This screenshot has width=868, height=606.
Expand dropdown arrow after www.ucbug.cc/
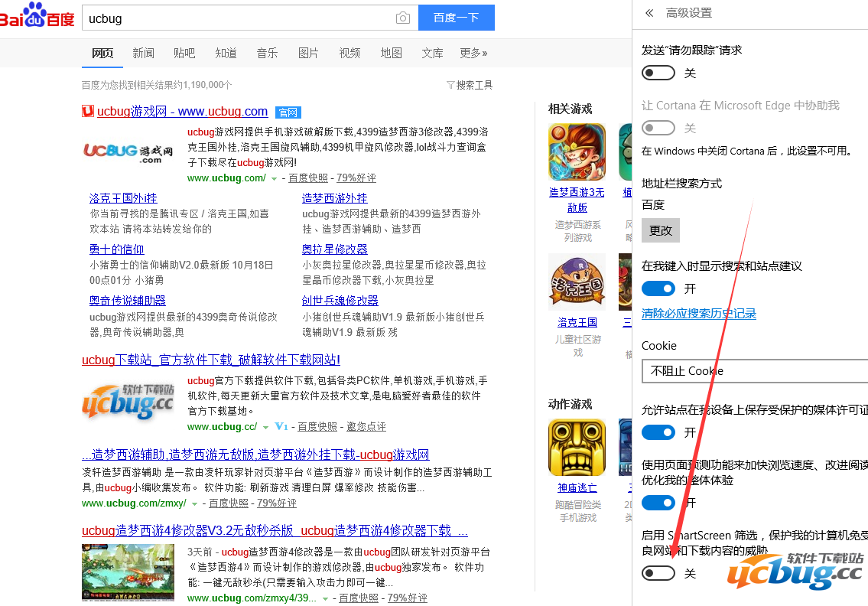(265, 428)
